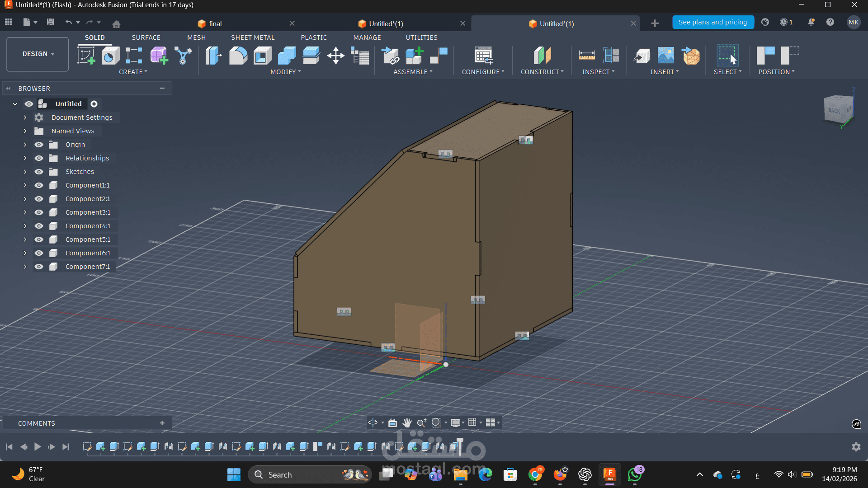Viewport: 868px width, 488px height.
Task: Expand the Document Settings node
Action: [25, 117]
